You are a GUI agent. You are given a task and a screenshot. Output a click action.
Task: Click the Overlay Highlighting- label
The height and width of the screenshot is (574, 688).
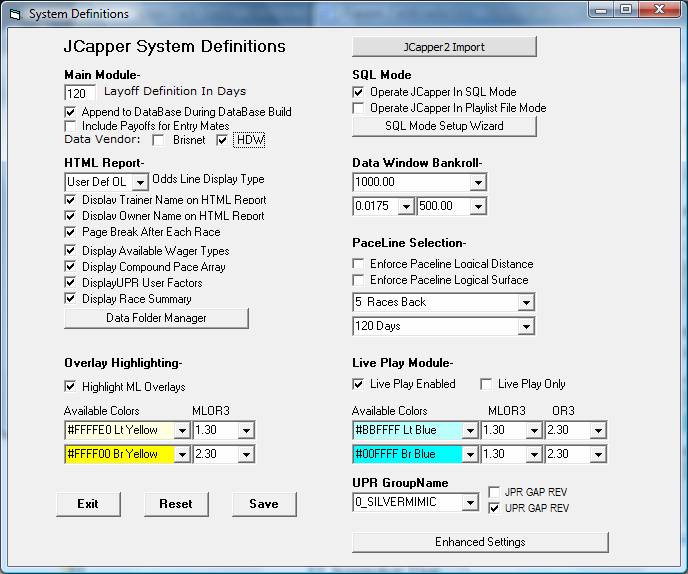coord(123,363)
